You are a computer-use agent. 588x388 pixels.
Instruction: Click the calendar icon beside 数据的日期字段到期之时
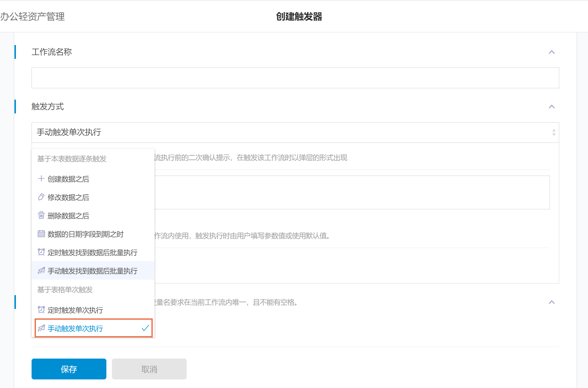tap(41, 234)
